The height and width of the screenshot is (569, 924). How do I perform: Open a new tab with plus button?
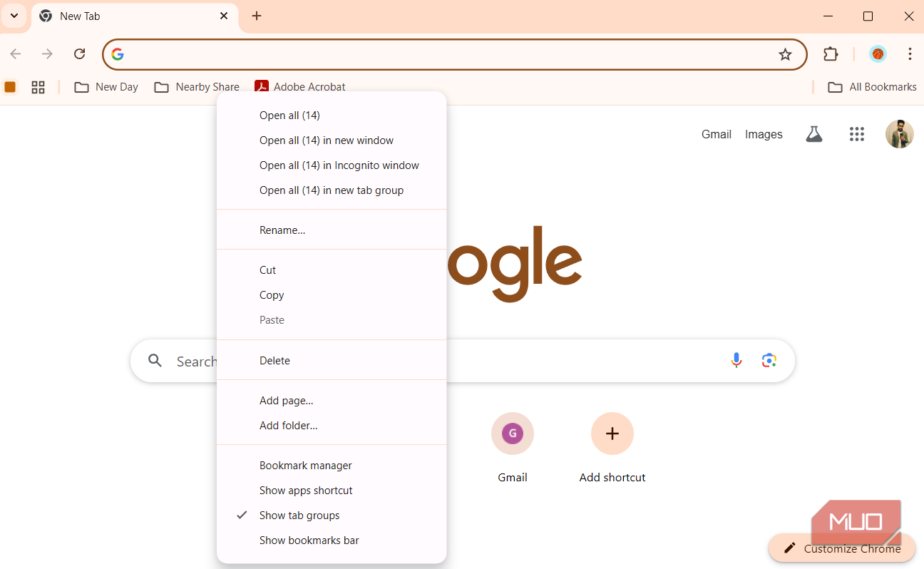[x=257, y=16]
